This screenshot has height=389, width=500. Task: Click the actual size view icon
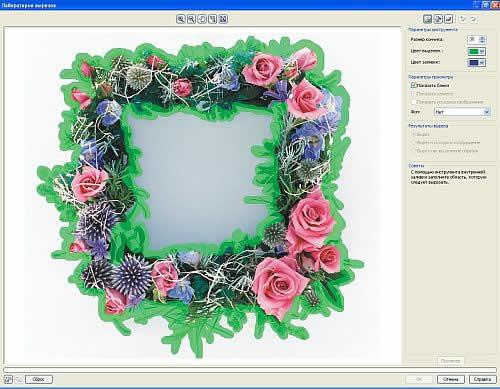(x=213, y=19)
